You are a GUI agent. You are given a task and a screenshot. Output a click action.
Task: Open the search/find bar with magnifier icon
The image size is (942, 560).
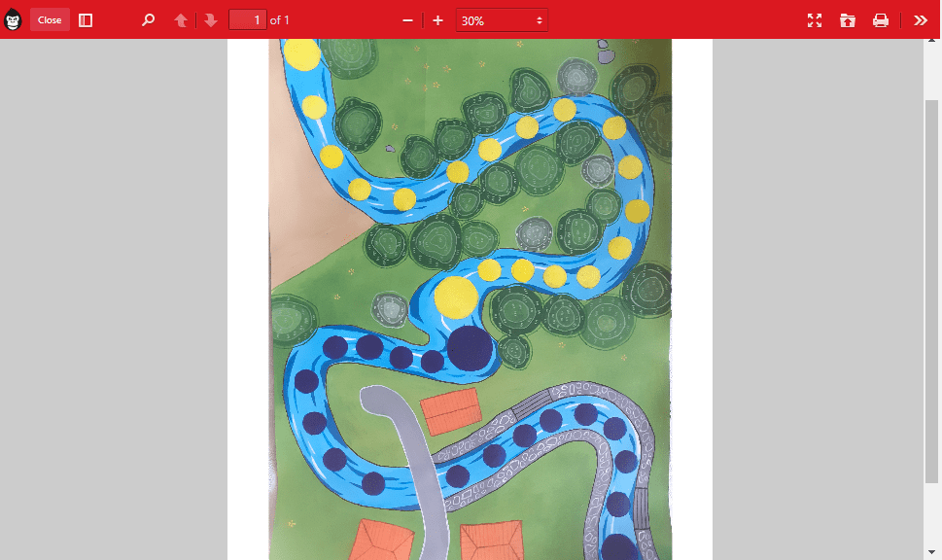pos(148,19)
